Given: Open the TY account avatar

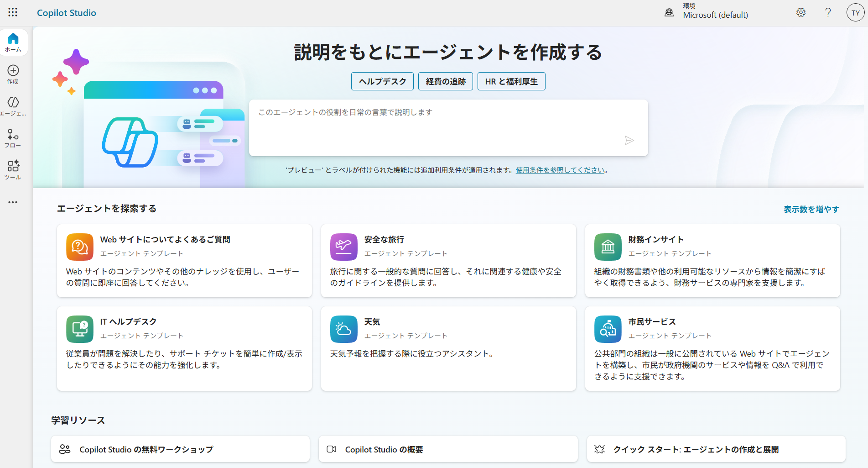Looking at the screenshot, I should pyautogui.click(x=855, y=13).
